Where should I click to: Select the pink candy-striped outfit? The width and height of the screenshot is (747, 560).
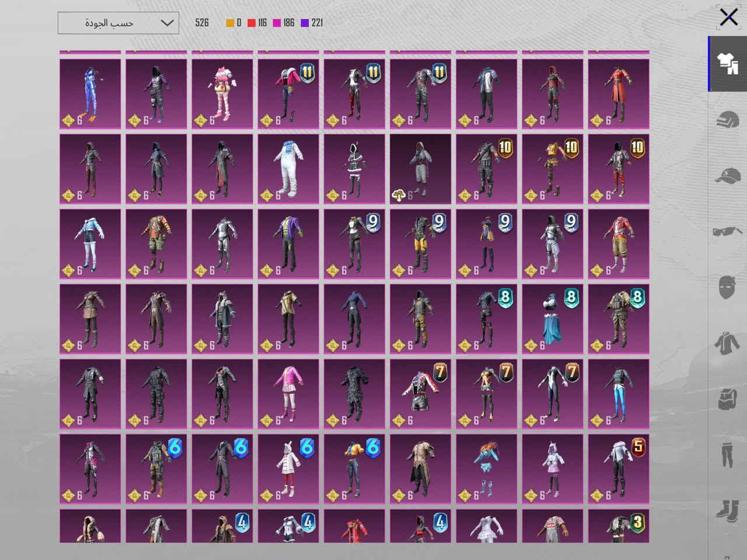coord(222,94)
